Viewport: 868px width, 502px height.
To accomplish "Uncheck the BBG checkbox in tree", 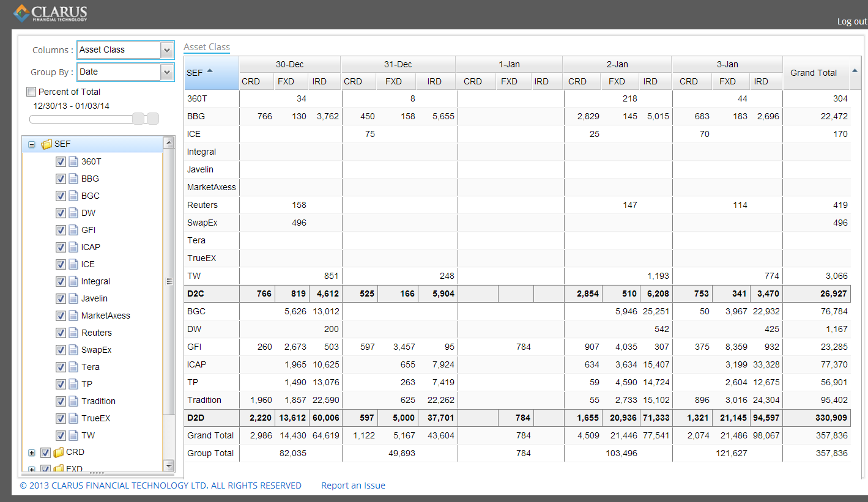I will (x=61, y=179).
